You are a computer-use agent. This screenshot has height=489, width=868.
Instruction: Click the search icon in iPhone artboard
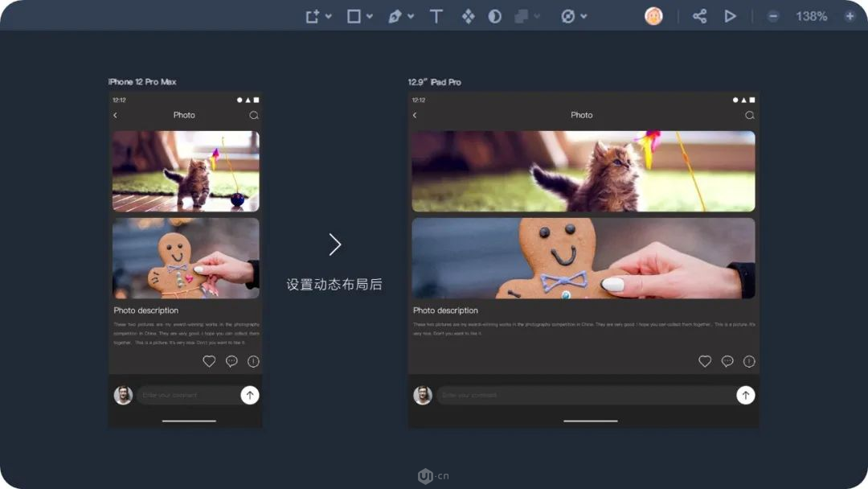point(253,115)
